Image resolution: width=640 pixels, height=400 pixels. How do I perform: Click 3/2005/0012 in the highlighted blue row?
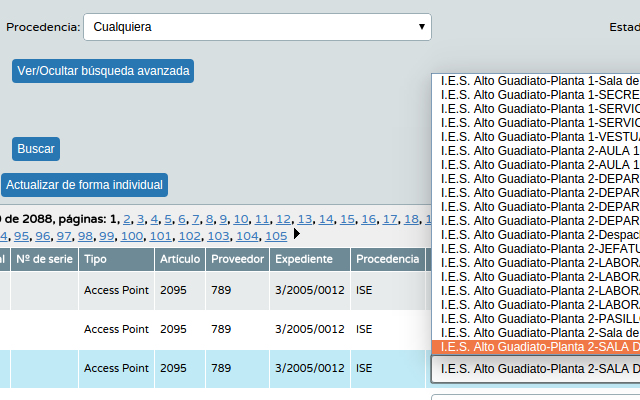click(310, 368)
